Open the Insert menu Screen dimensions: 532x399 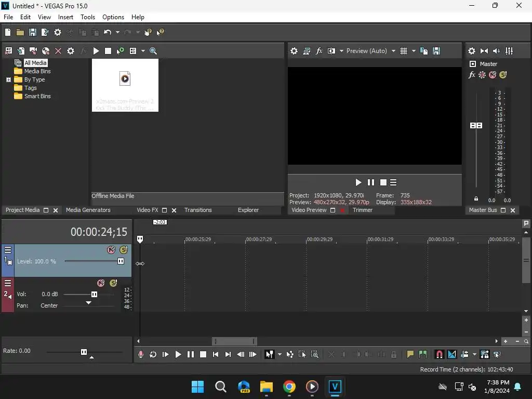[x=65, y=17]
